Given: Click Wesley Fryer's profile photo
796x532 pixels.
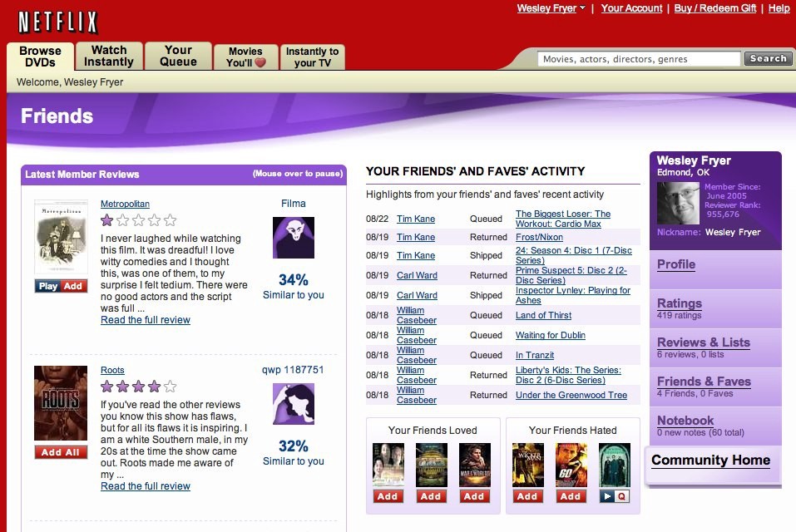Looking at the screenshot, I should pos(678,203).
